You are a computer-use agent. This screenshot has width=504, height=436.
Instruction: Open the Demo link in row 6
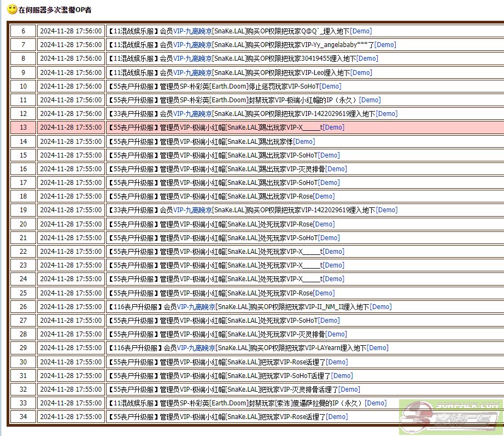pos(361,31)
